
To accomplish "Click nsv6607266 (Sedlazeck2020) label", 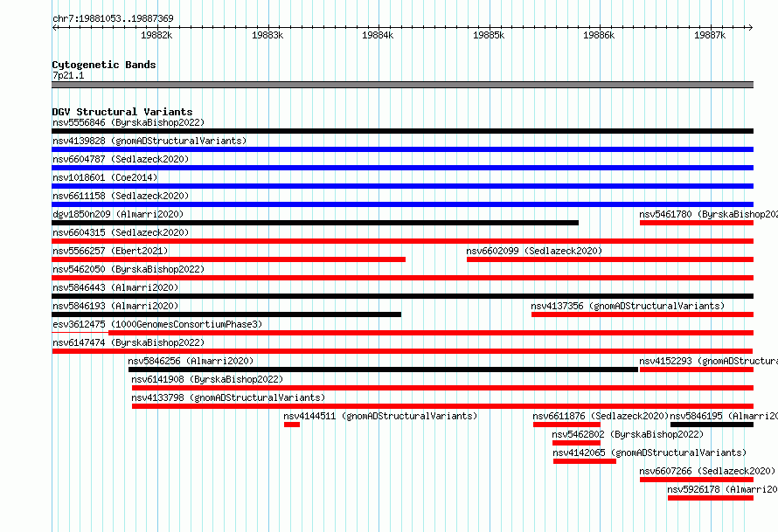I will pos(707,471).
